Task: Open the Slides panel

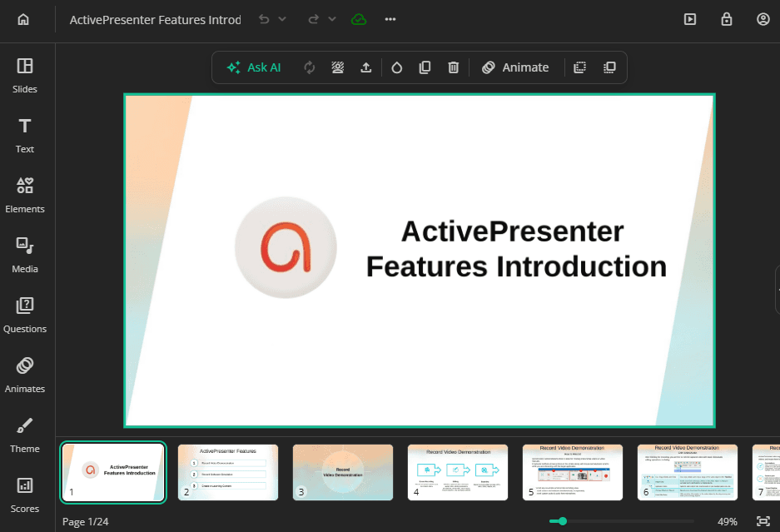Action: (x=25, y=76)
